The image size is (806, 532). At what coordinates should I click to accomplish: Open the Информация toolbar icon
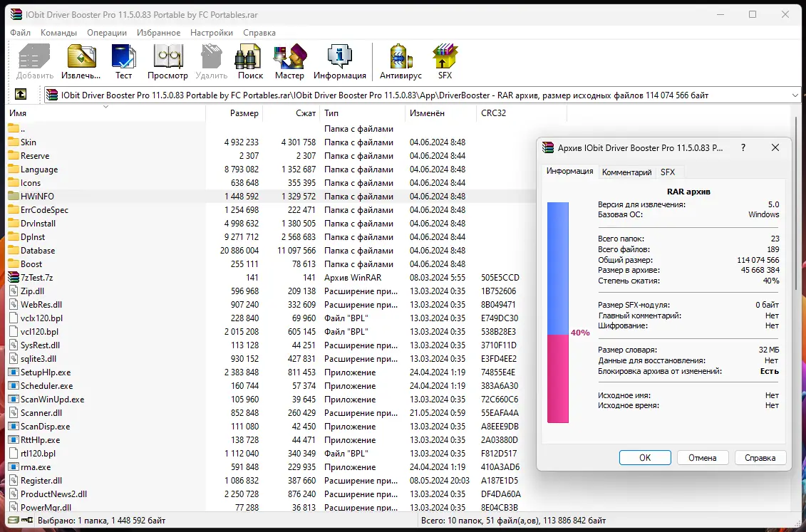(x=340, y=62)
